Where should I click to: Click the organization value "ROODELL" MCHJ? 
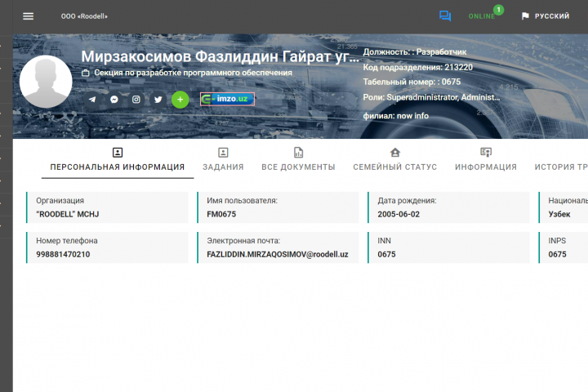click(x=68, y=214)
